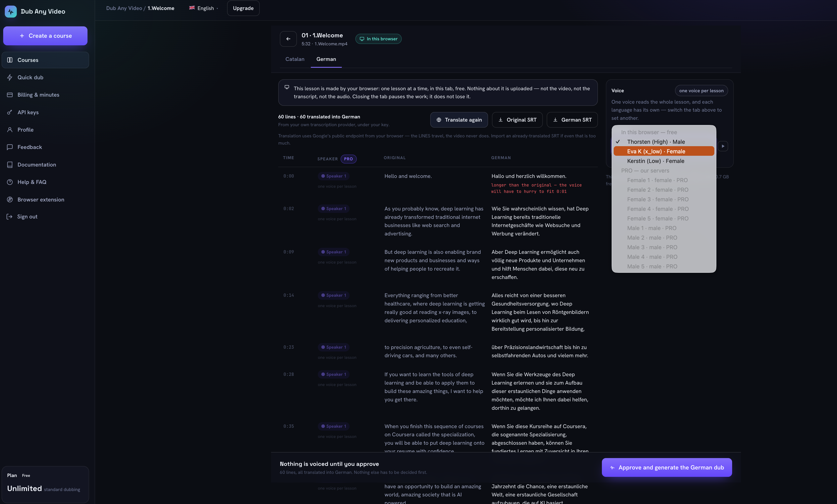Open Documentation page
The image size is (837, 504).
[45, 165]
